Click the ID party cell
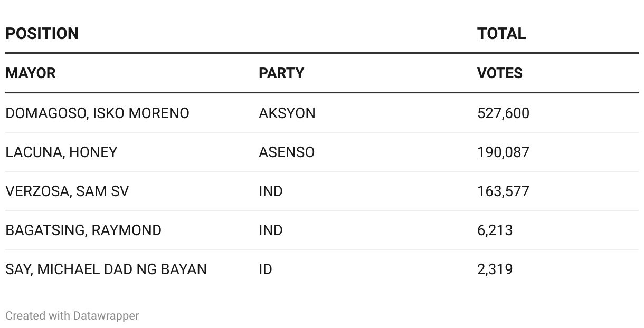644x328 pixels. tap(266, 269)
